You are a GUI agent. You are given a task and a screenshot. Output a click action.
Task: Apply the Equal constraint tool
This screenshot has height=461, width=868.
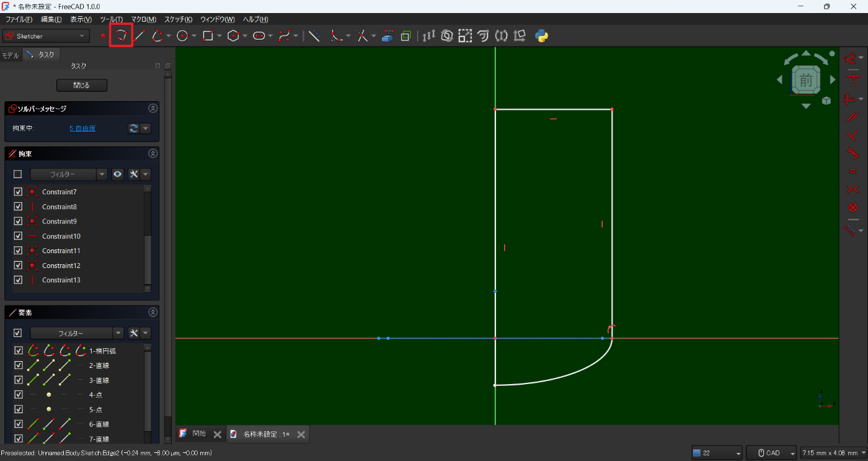[x=852, y=171]
